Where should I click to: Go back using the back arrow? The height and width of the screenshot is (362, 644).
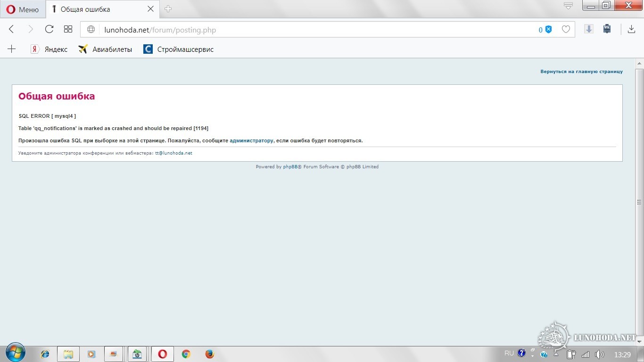point(12,29)
